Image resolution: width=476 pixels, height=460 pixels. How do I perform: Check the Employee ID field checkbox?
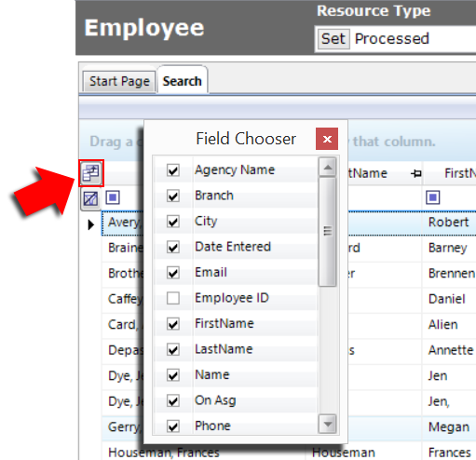point(173,298)
